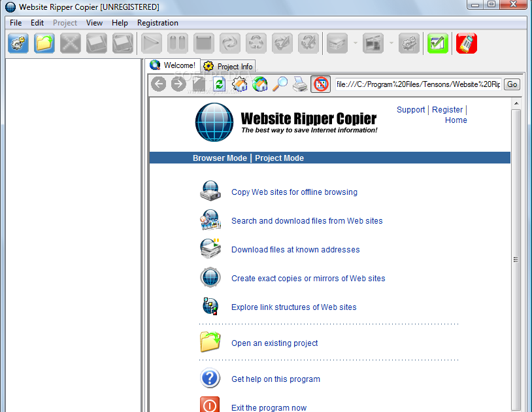Open the View menu
Viewport: 532px width, 412px height.
pyautogui.click(x=94, y=23)
